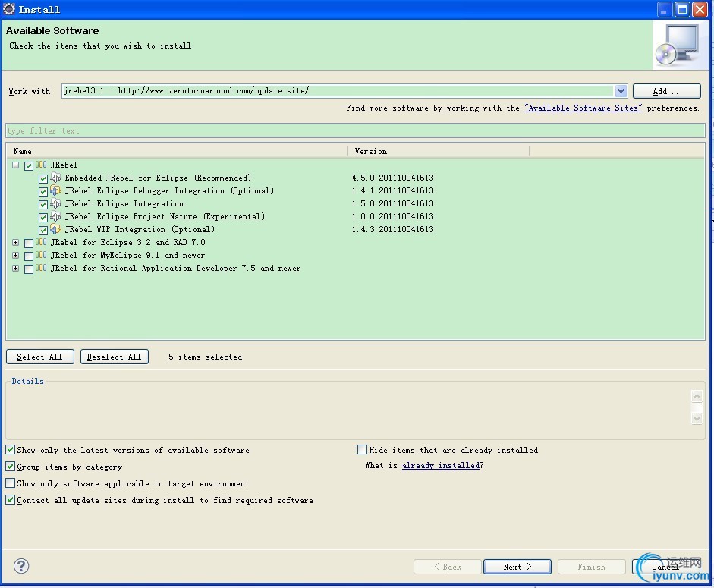Click the Version column header
This screenshot has width=714, height=588.
(x=438, y=151)
